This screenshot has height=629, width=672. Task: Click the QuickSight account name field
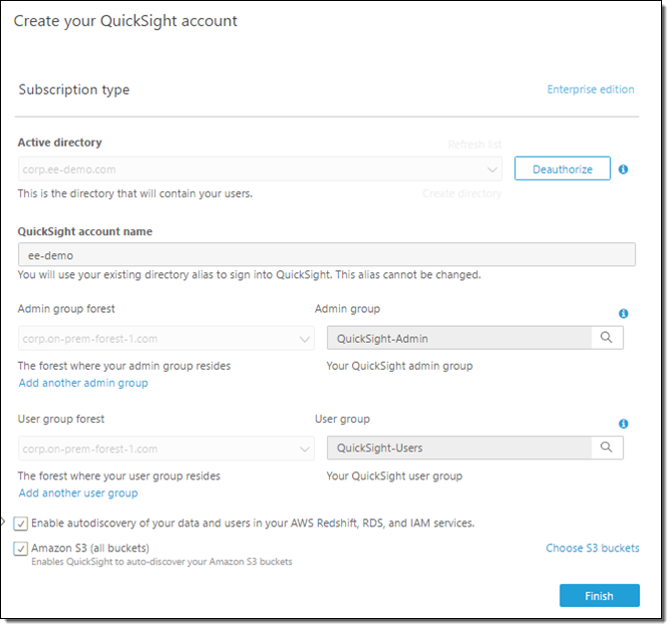pyautogui.click(x=326, y=255)
